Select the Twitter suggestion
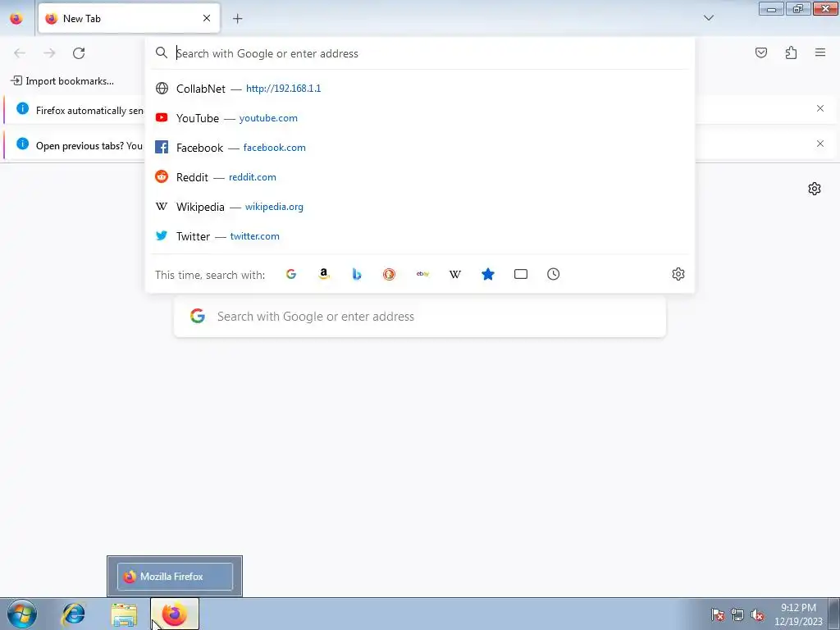 (x=419, y=235)
